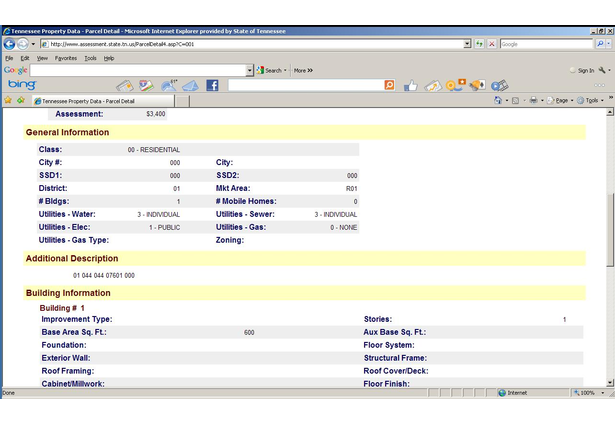Click the Print icon
Screen dimensions: 615x424
click(533, 100)
